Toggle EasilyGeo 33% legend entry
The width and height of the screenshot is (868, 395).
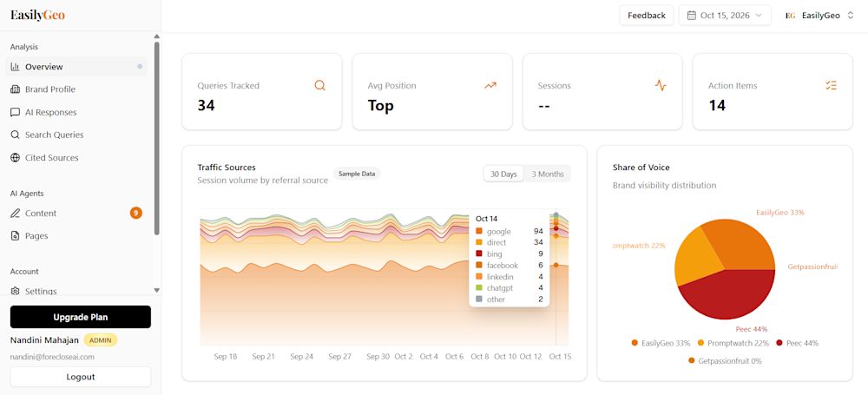[661, 343]
